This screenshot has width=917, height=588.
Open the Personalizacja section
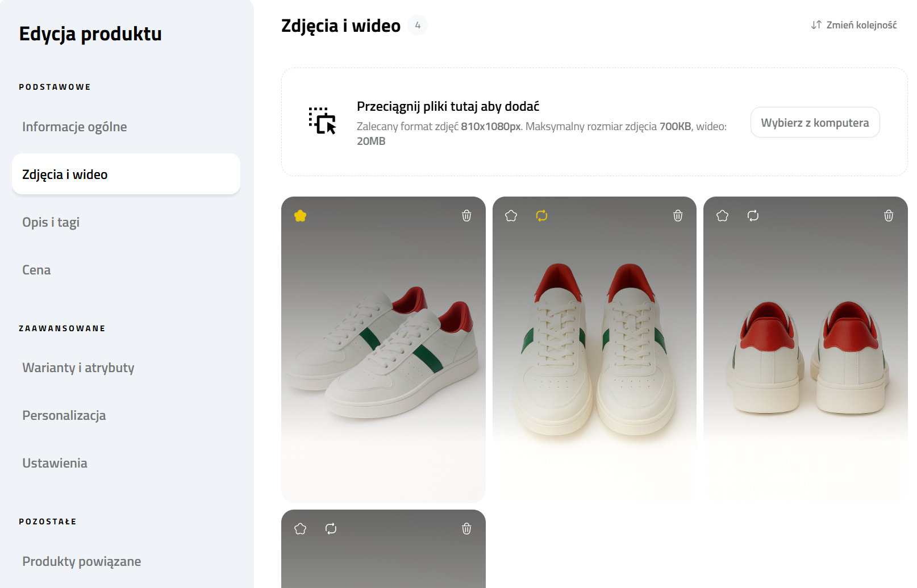coord(64,415)
